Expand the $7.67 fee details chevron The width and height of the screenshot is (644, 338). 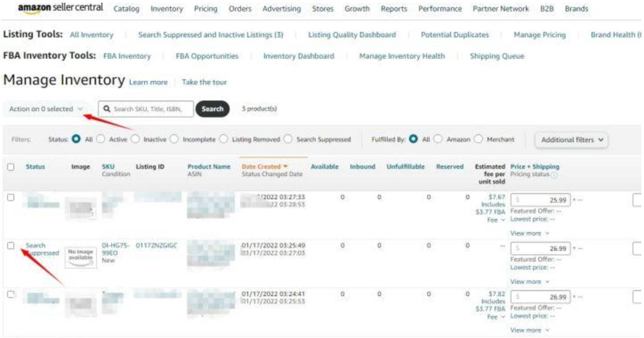(503, 221)
